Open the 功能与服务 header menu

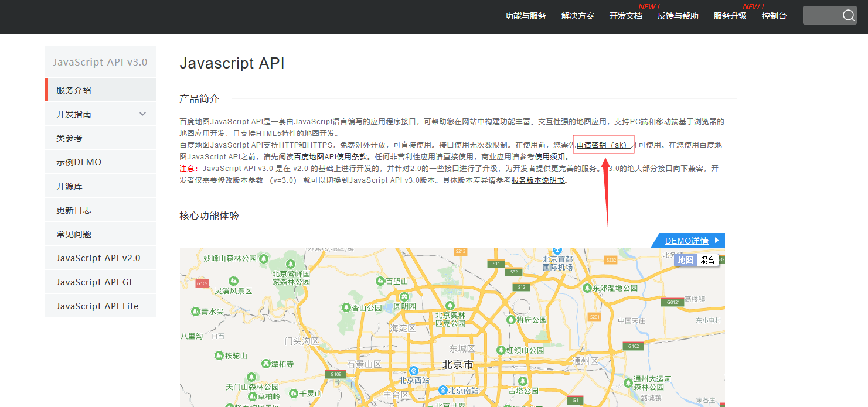tap(526, 16)
